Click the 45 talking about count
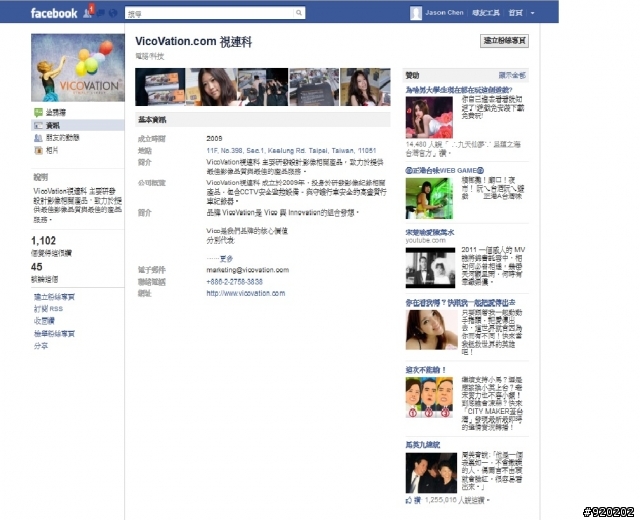640x520 pixels. pyautogui.click(x=36, y=267)
